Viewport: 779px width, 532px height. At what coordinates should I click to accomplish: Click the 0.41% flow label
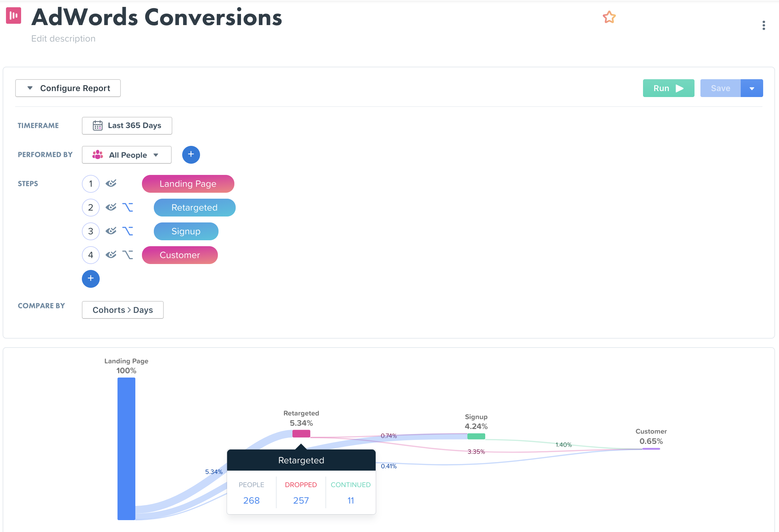pyautogui.click(x=389, y=466)
